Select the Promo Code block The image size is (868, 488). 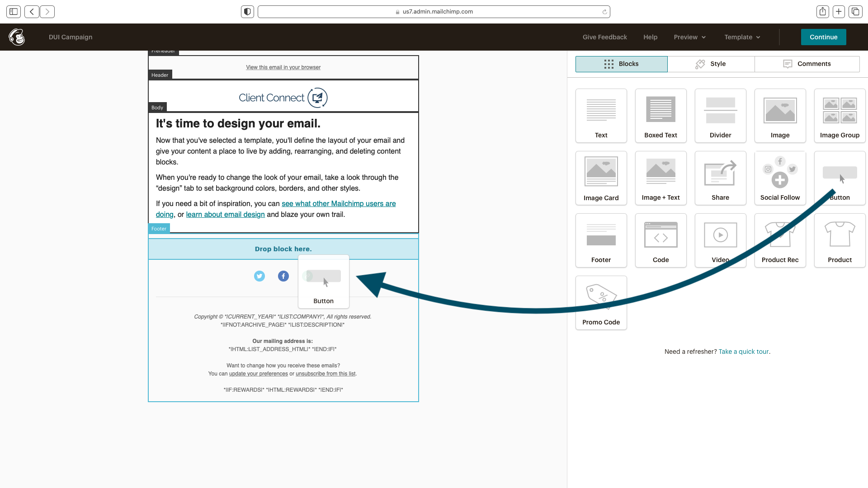[601, 303]
